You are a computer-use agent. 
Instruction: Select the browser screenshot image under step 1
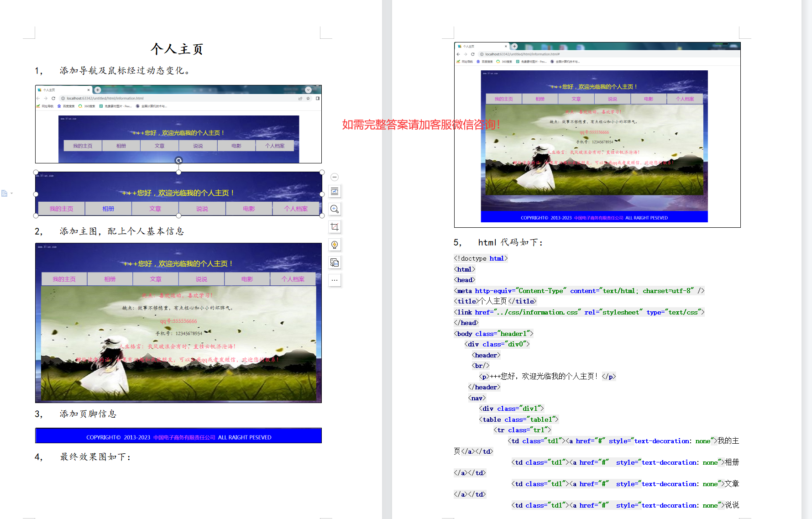click(178, 124)
